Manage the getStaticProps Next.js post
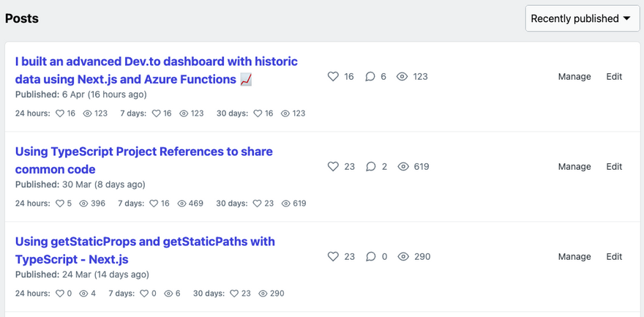The width and height of the screenshot is (644, 317). 574,257
